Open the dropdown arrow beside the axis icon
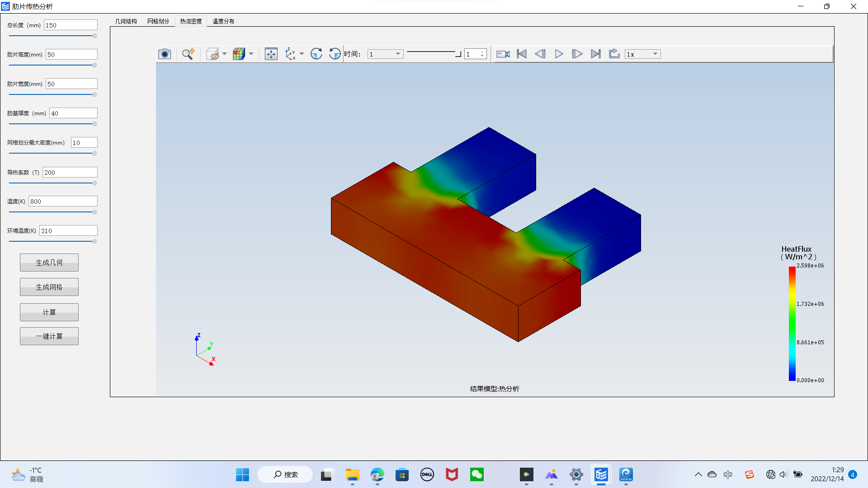Screen dimensions: 868x488 tap(302, 54)
